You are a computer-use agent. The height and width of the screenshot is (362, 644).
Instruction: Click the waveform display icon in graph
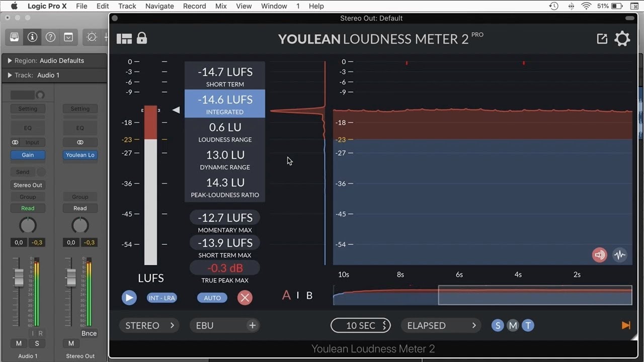(620, 255)
